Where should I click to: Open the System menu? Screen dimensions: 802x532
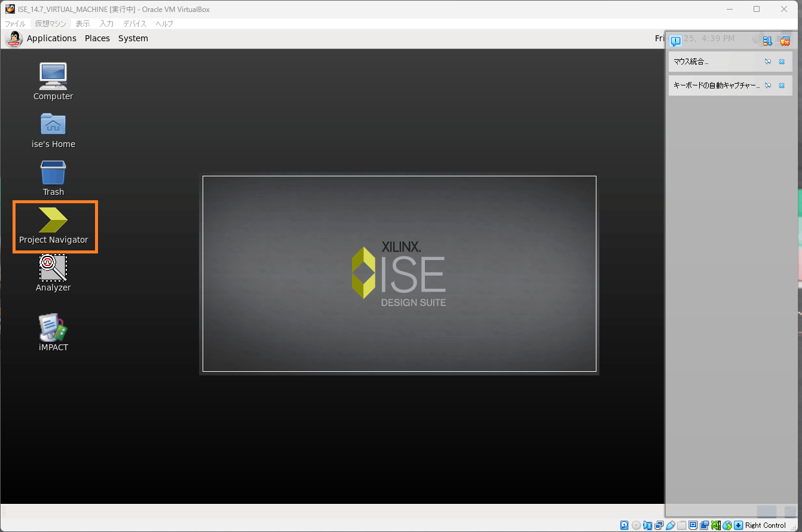[133, 38]
